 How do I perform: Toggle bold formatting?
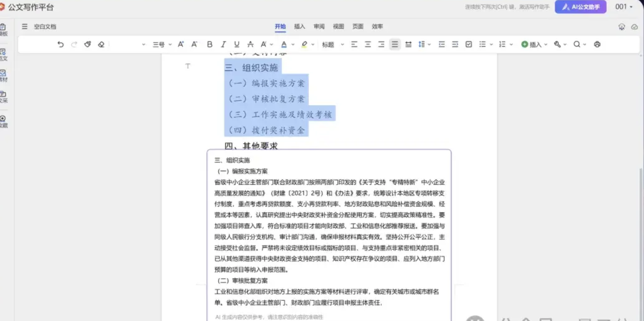pyautogui.click(x=209, y=44)
